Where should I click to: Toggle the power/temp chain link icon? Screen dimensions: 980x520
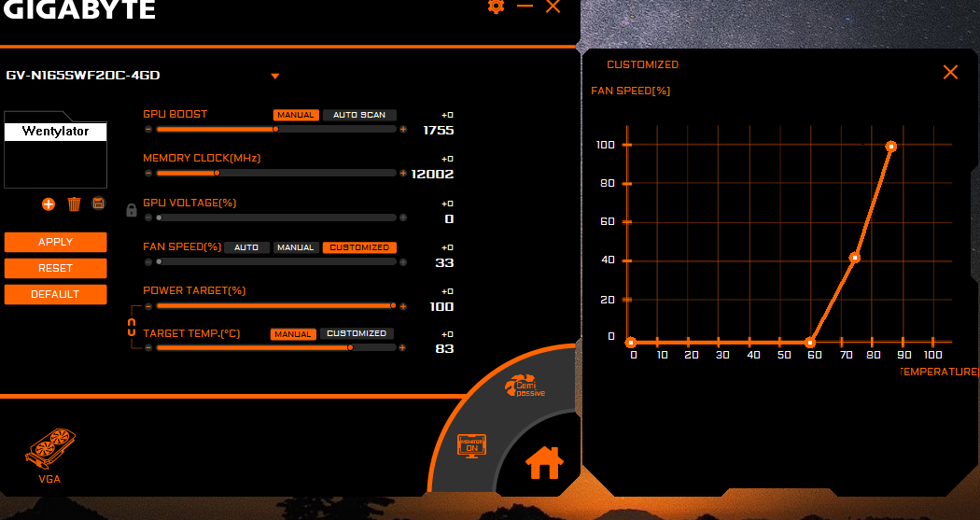[132, 327]
